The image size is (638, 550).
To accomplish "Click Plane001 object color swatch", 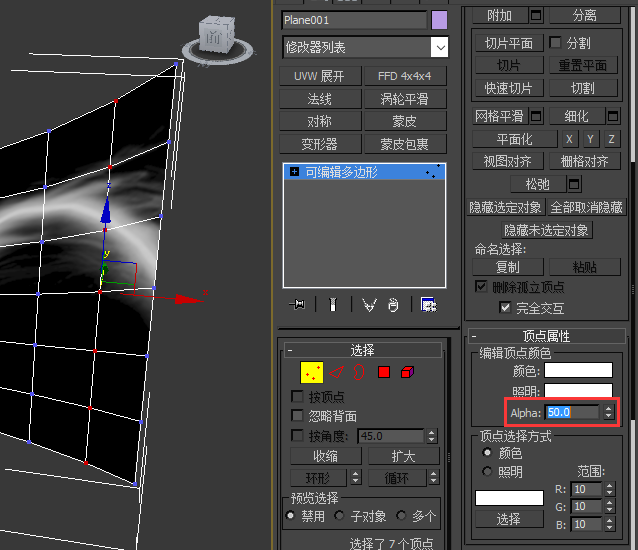I will (439, 20).
